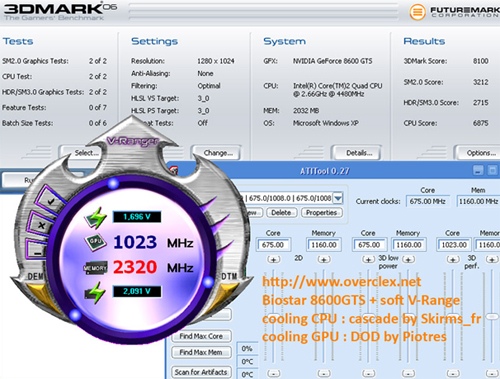Click the MEMORY chip icon in V-Ranger
This screenshot has width=500, height=379.
point(95,268)
